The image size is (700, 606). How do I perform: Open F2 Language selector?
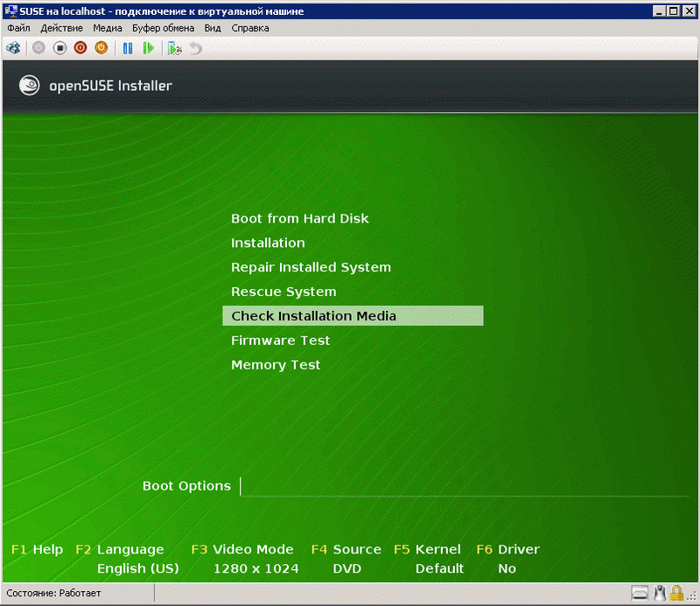pos(120,549)
